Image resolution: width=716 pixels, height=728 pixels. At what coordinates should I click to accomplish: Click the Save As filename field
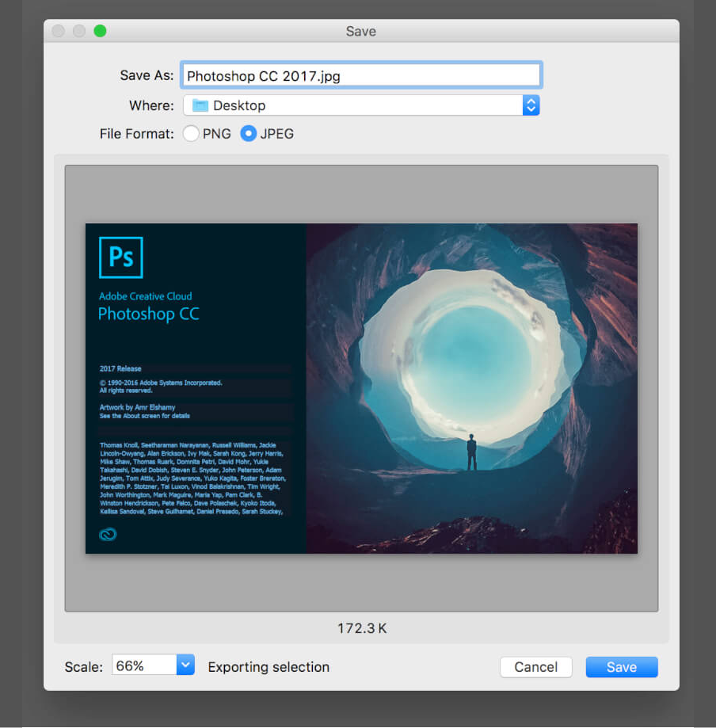361,75
